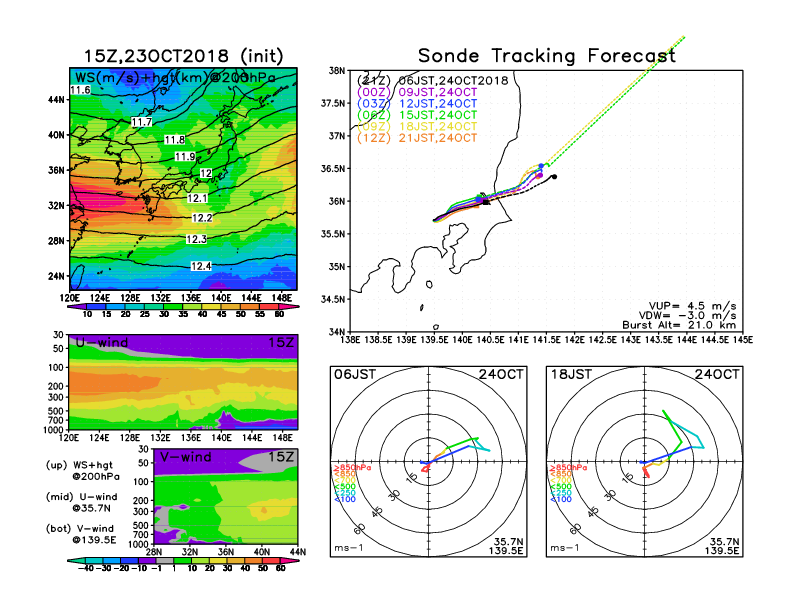Click the "15Z,23OCT2018 (init)" header
792x612 pixels.
point(184,56)
